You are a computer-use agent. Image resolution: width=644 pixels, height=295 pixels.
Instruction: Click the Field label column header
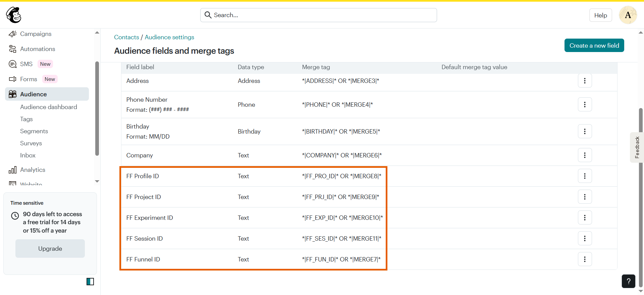click(140, 67)
